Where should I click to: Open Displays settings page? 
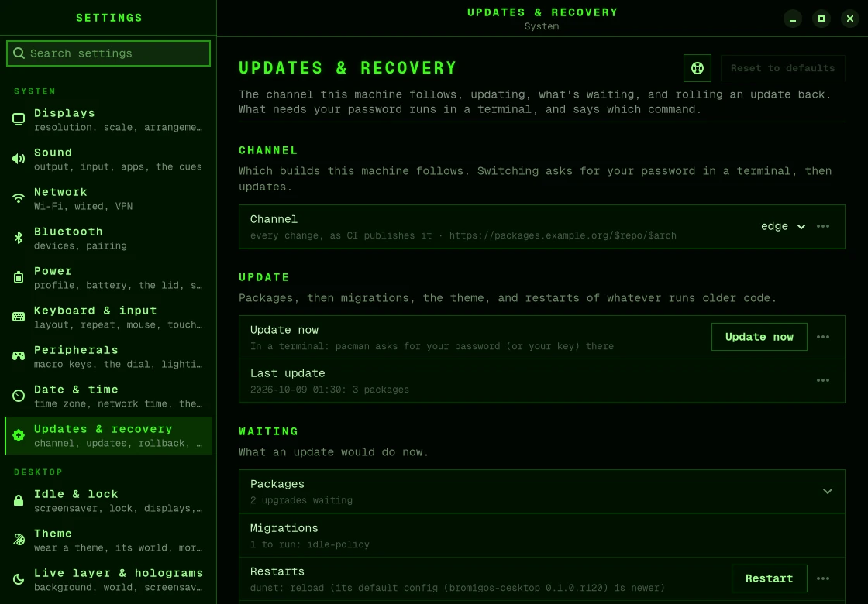coord(108,119)
